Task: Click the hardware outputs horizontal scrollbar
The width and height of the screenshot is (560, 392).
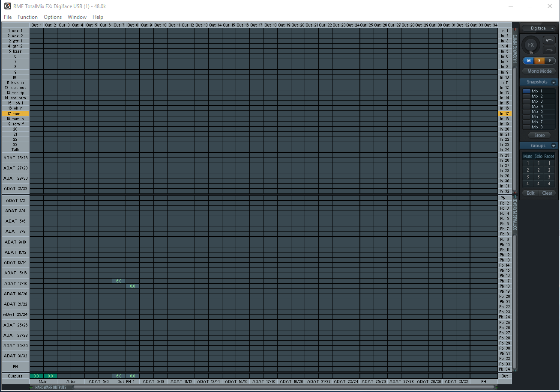Action: coord(283,387)
